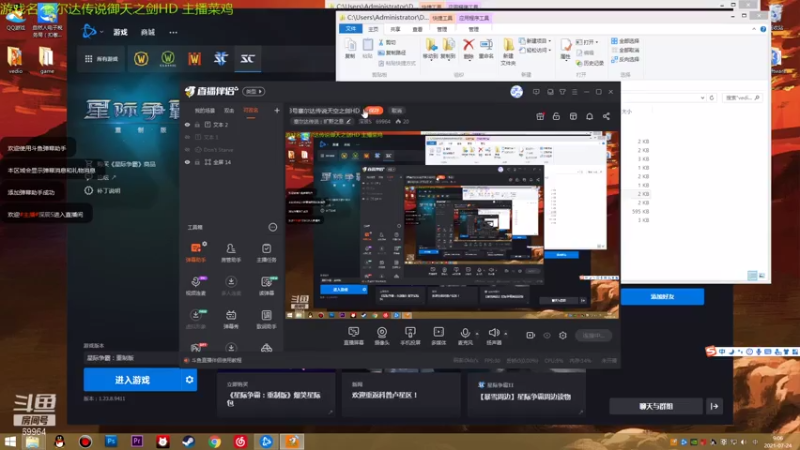Add a new scene with plus button
This screenshot has height=450, width=800.
[277, 110]
